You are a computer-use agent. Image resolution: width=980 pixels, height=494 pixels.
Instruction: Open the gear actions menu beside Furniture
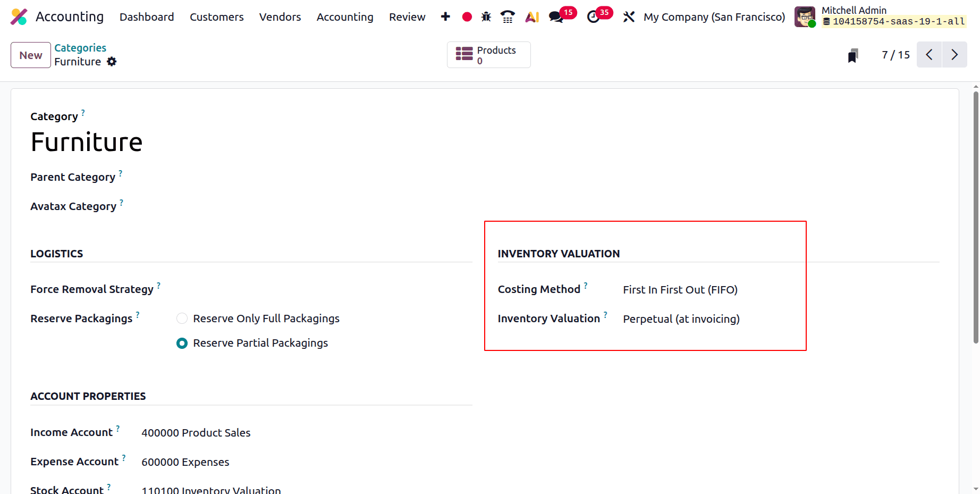coord(112,62)
